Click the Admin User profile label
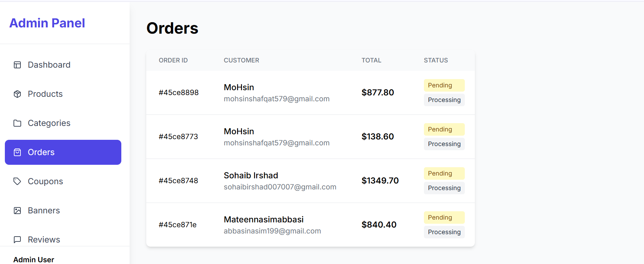 (34, 259)
